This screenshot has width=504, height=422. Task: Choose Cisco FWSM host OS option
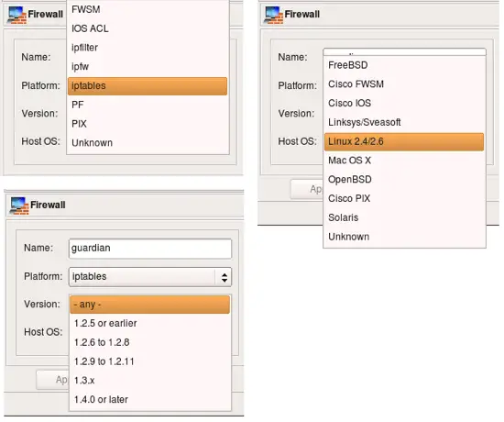(404, 84)
